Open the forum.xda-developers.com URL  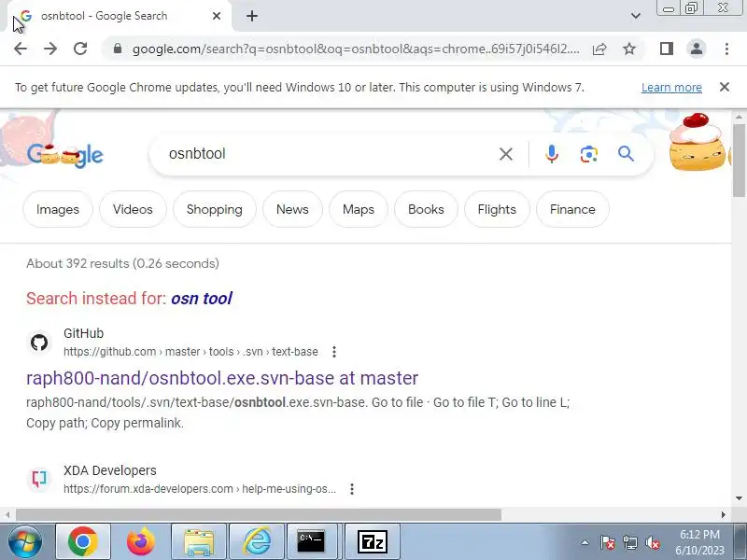click(200, 489)
